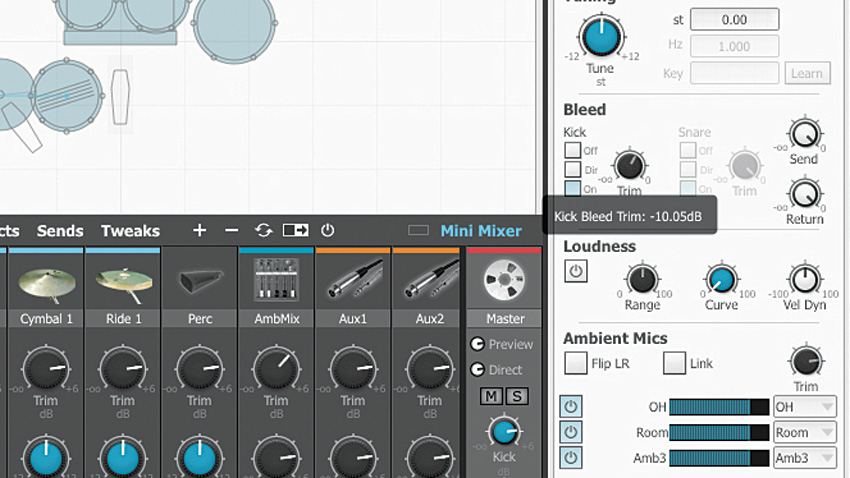The image size is (850, 478).
Task: Enable Kick bleed Dir checkbox
Action: (x=572, y=169)
